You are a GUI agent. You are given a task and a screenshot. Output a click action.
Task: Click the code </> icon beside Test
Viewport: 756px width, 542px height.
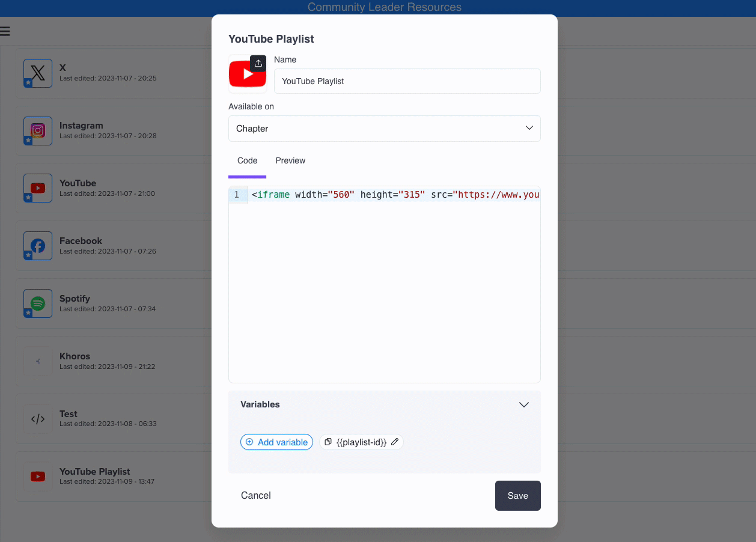37,419
